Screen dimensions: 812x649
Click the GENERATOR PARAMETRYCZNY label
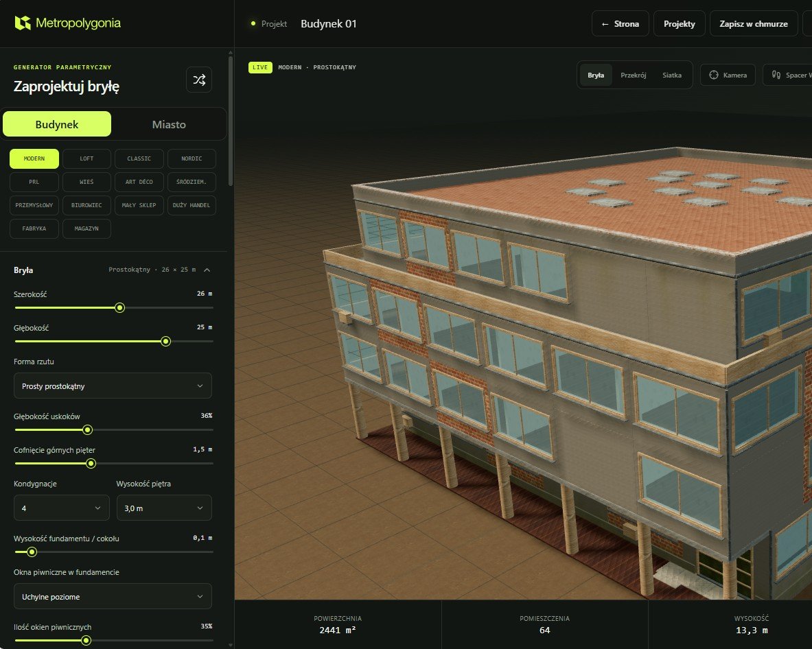tap(62, 67)
